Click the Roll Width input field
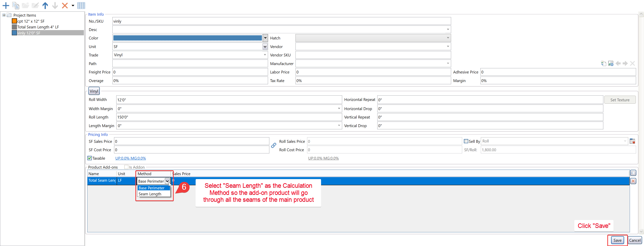 tap(229, 100)
